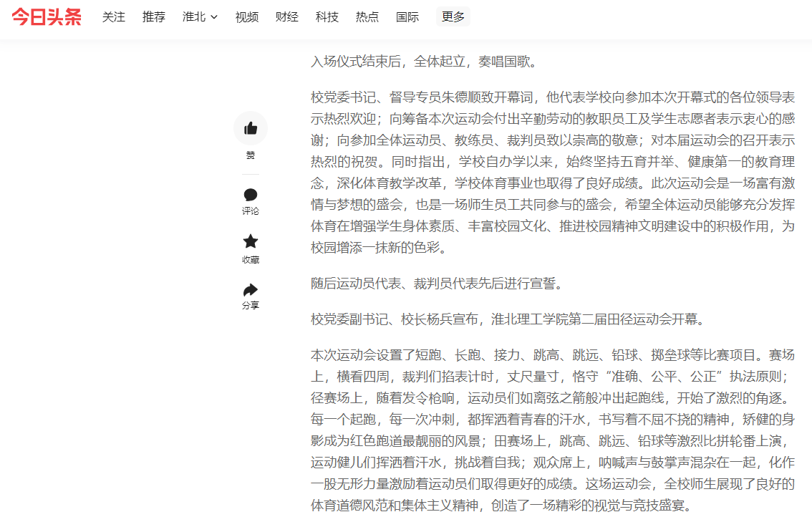
Task: Share the article using the arrow icon
Action: point(251,289)
